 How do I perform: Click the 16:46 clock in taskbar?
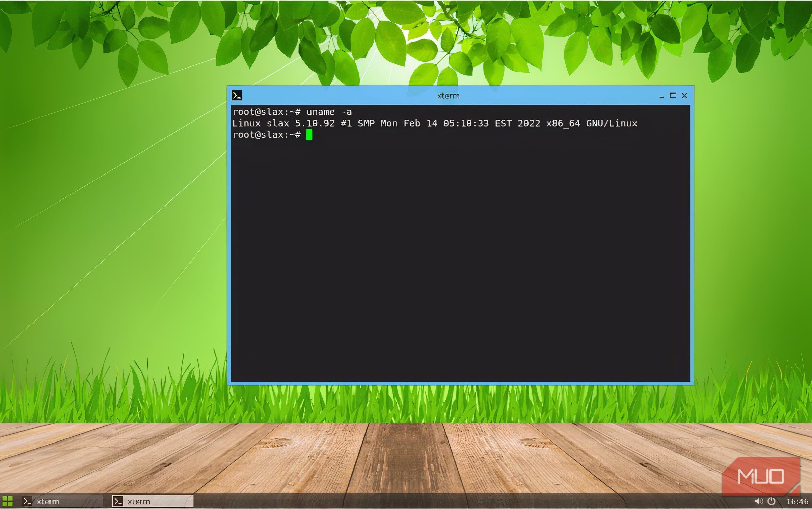[797, 502]
